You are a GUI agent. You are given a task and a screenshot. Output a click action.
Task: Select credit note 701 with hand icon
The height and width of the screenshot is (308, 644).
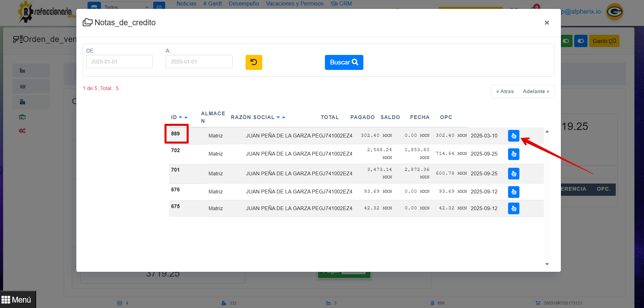pyautogui.click(x=513, y=174)
